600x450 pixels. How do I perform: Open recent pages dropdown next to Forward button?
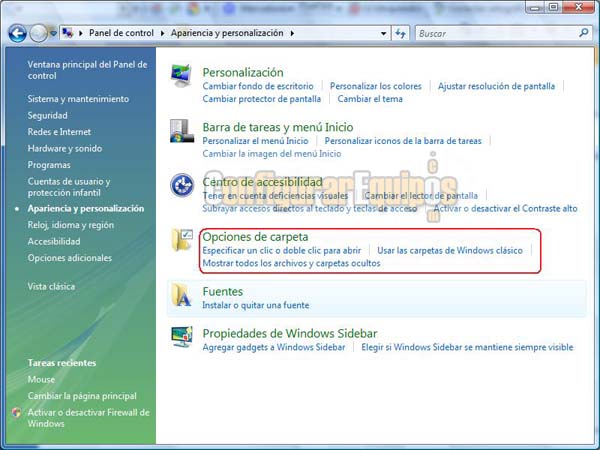(x=54, y=34)
